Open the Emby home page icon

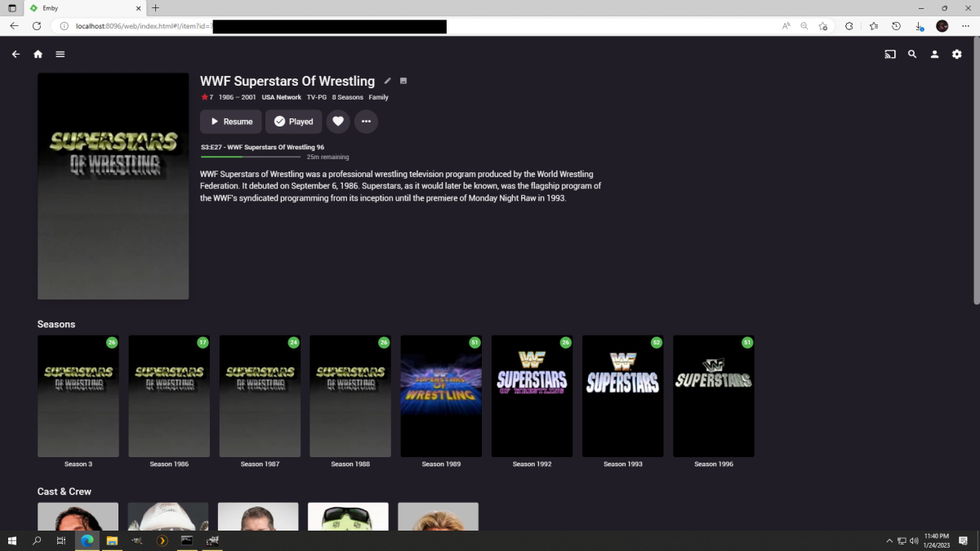pos(38,55)
